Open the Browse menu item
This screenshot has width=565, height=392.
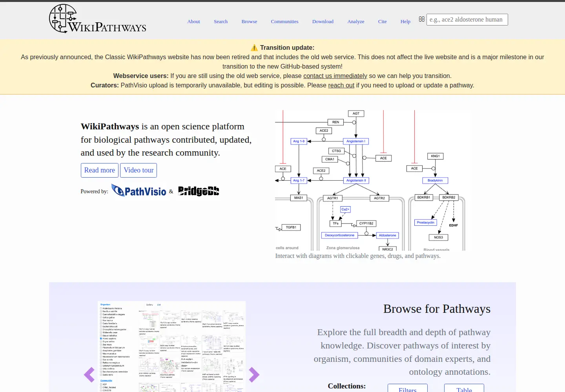[x=249, y=22]
